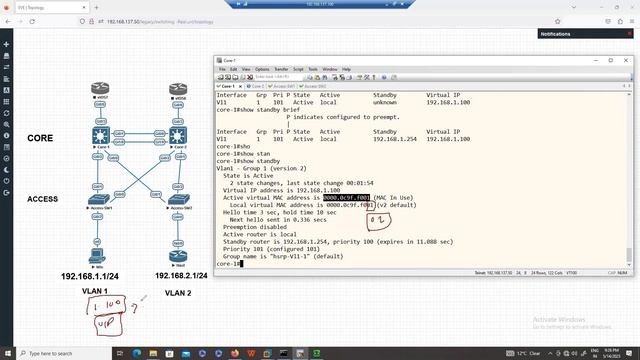The image size is (640, 360).
Task: Click the Logout sidebar icon
Action: (6, 193)
